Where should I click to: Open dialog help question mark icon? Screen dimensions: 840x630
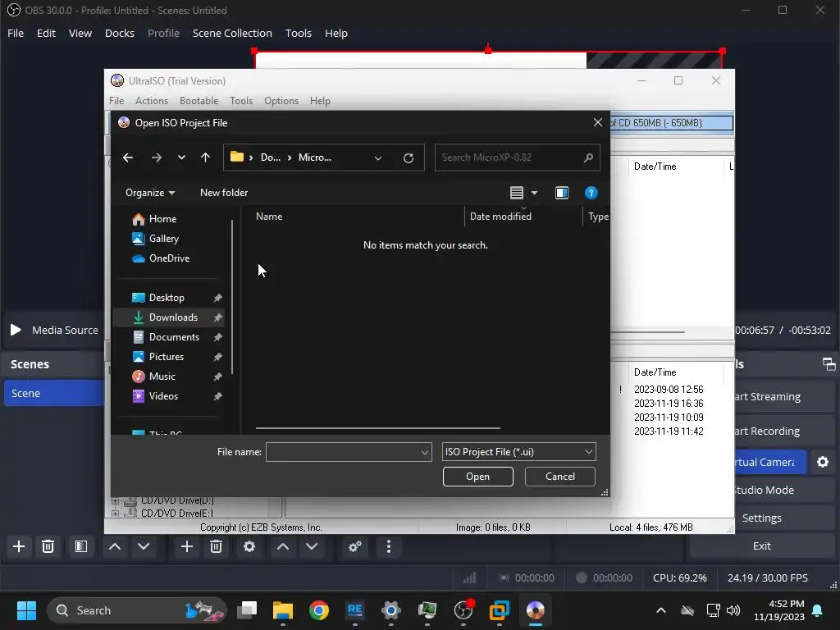pyautogui.click(x=591, y=193)
